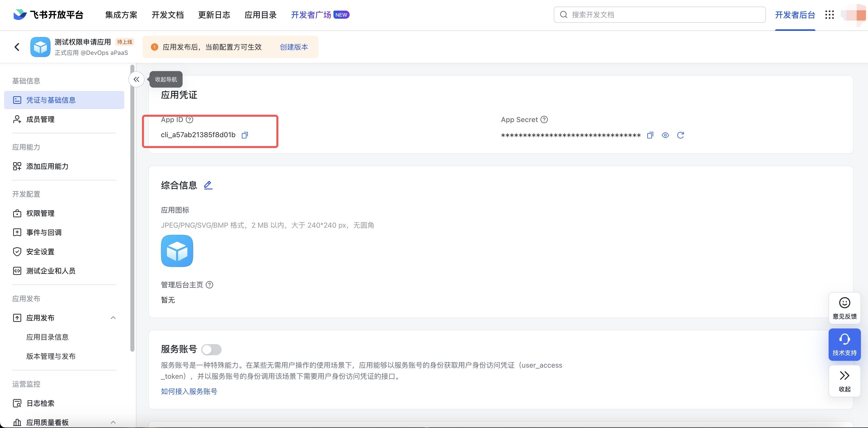Click the App ID text cli_a57ab21385f8d01b
868x428 pixels.
point(198,135)
